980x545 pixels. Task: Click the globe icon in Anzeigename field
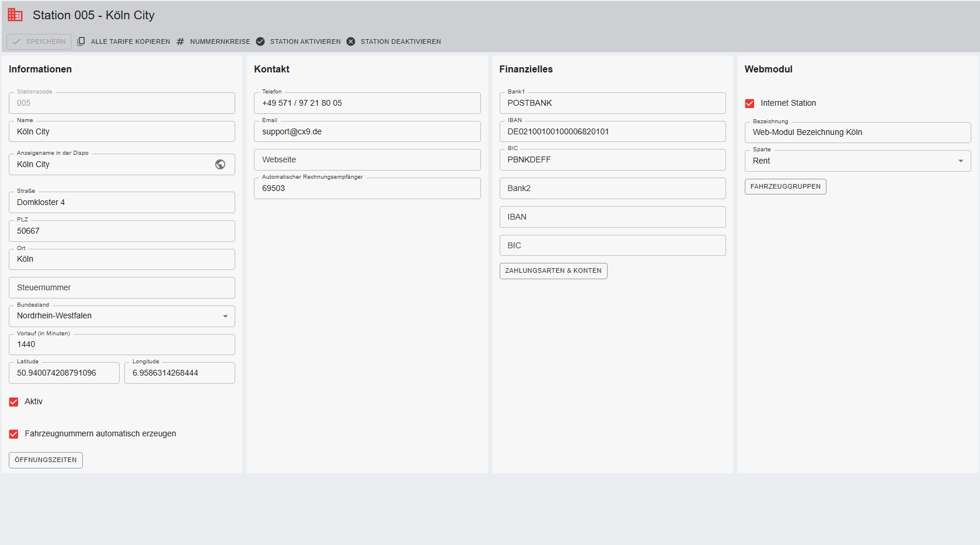coord(220,165)
